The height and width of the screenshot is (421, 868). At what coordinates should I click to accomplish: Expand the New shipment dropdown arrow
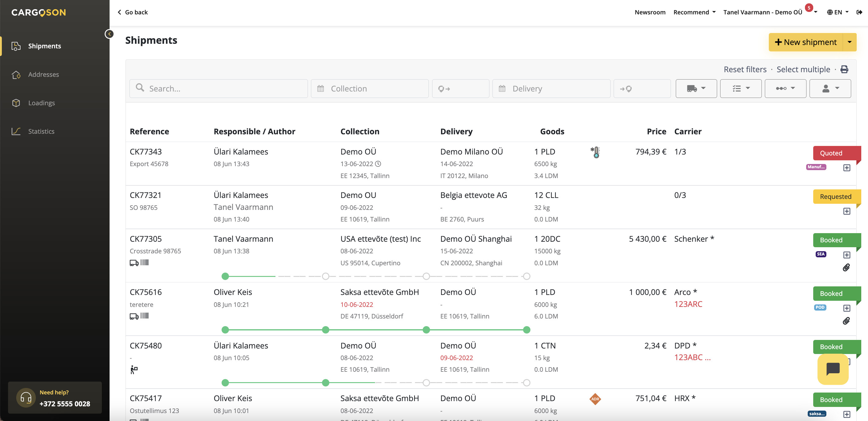click(849, 42)
